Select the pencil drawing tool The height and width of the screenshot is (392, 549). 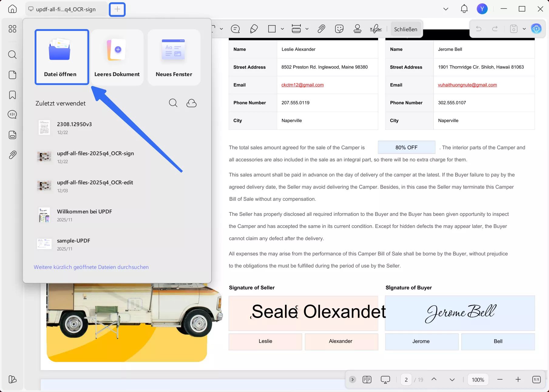[x=254, y=29]
